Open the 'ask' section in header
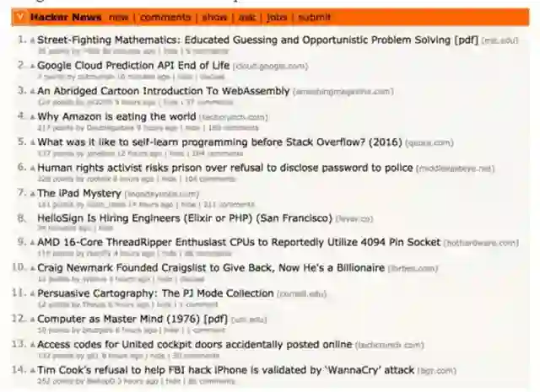 coord(247,17)
